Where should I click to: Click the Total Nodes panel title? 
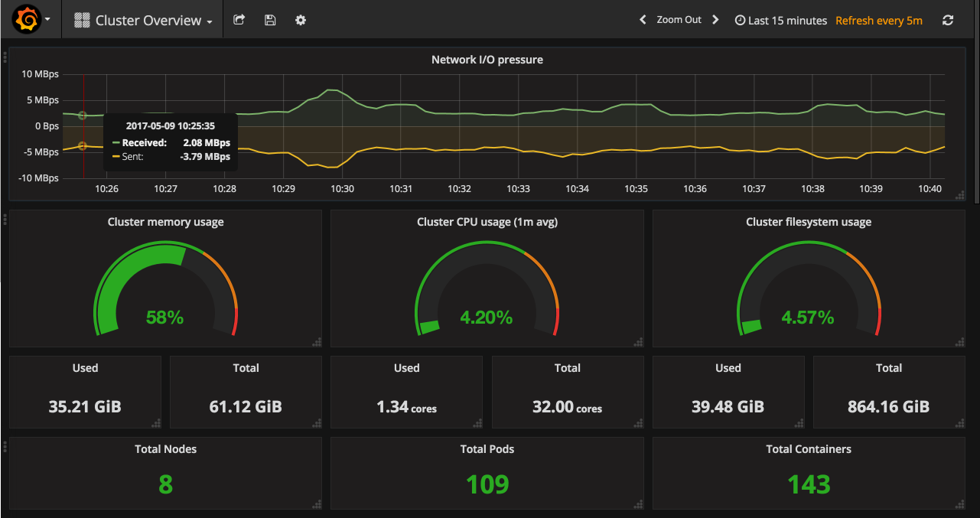pyautogui.click(x=165, y=449)
